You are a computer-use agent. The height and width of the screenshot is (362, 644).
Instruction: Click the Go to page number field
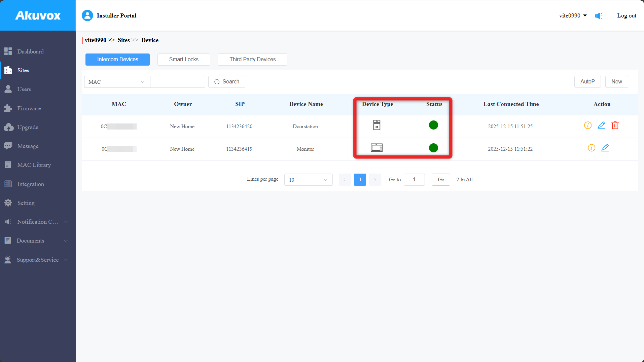point(414,180)
